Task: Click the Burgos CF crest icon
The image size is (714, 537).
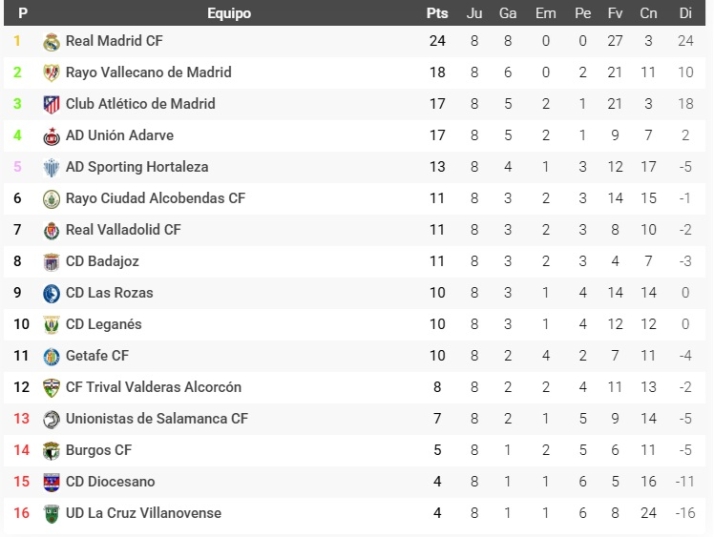Action: (52, 450)
